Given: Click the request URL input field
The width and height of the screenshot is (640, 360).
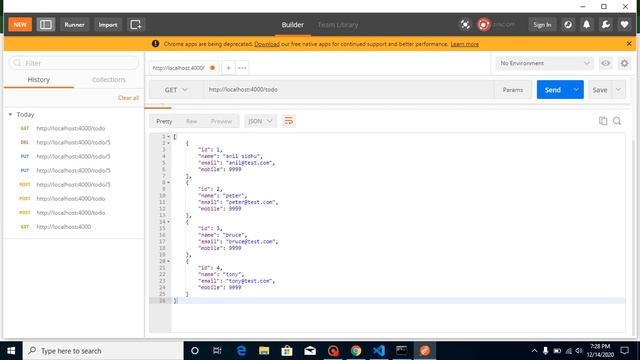Looking at the screenshot, I should coord(349,90).
